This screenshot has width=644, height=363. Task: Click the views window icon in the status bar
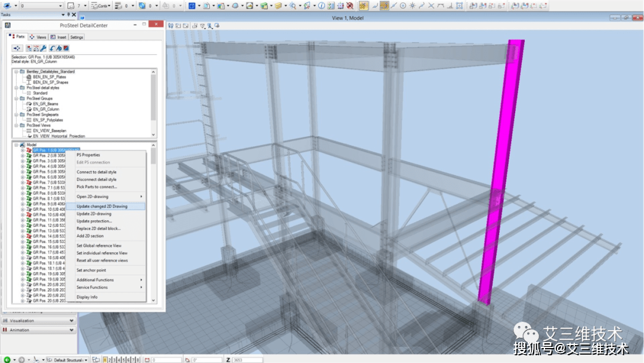pyautogui.click(x=95, y=359)
